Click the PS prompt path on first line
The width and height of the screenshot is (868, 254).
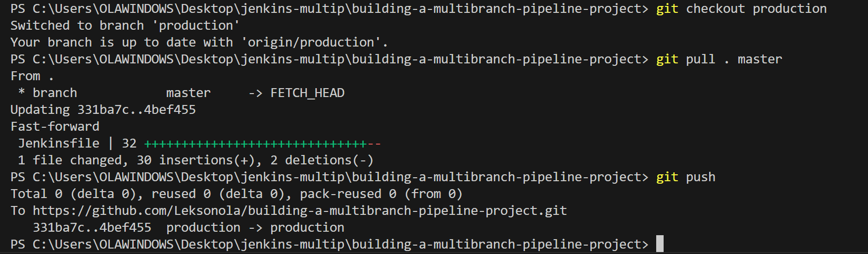(329, 9)
